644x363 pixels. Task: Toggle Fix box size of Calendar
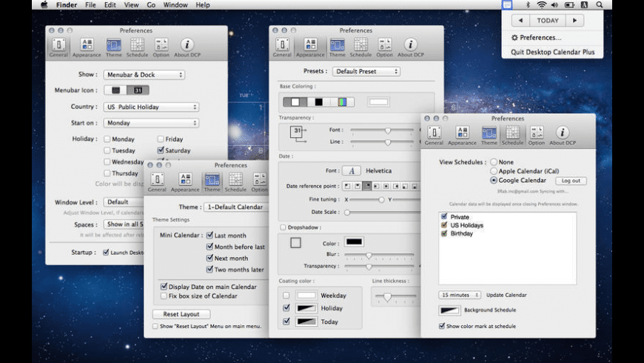pyautogui.click(x=164, y=296)
